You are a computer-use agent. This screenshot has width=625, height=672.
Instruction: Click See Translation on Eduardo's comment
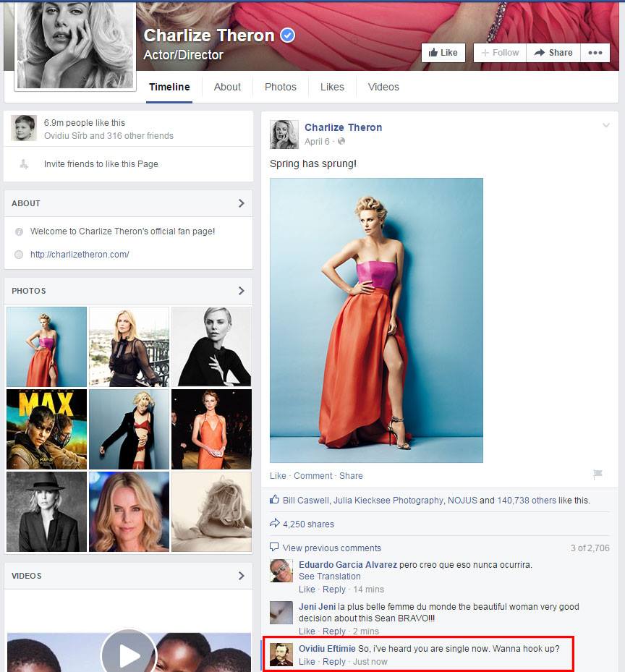click(330, 577)
